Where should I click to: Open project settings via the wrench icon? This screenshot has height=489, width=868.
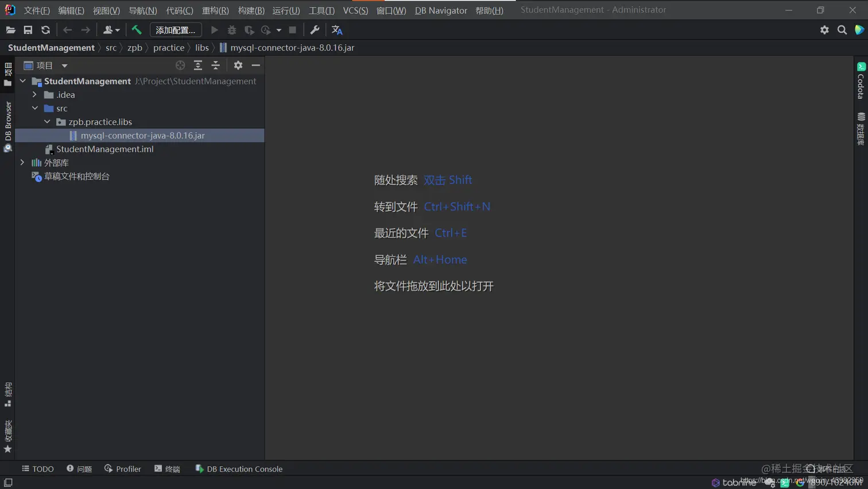315,30
